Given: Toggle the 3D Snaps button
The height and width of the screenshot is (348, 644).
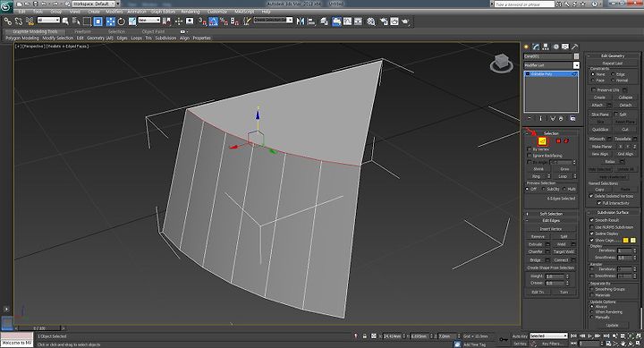Looking at the screenshot, I should (202, 21).
